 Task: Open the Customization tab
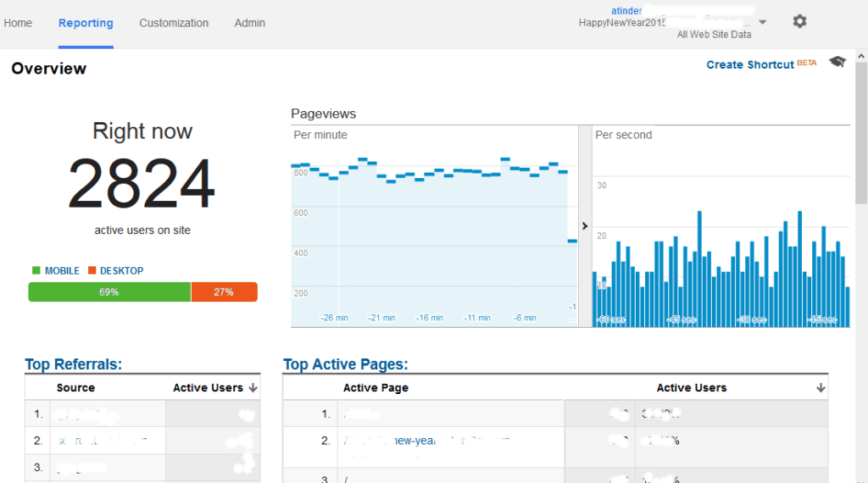174,23
